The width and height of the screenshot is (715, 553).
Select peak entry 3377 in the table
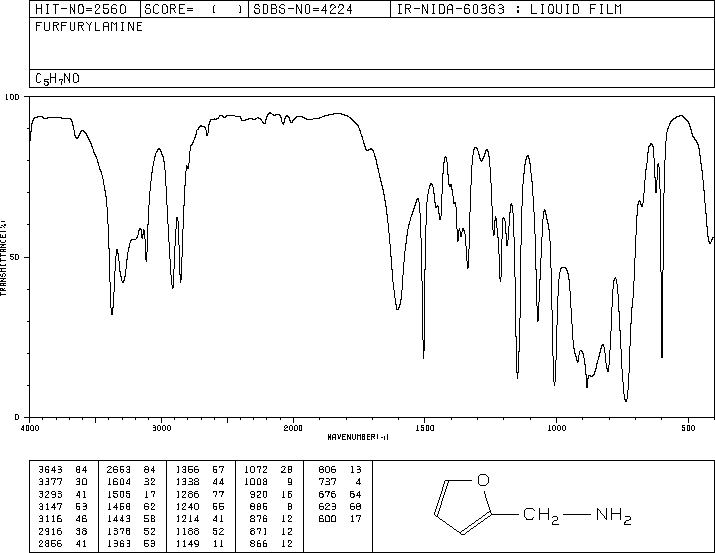pos(50,482)
